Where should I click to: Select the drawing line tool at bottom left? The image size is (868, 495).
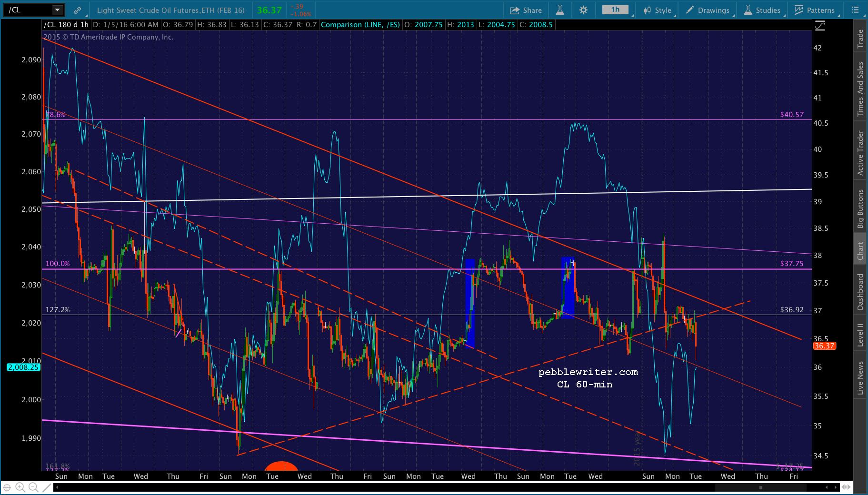tap(47, 487)
